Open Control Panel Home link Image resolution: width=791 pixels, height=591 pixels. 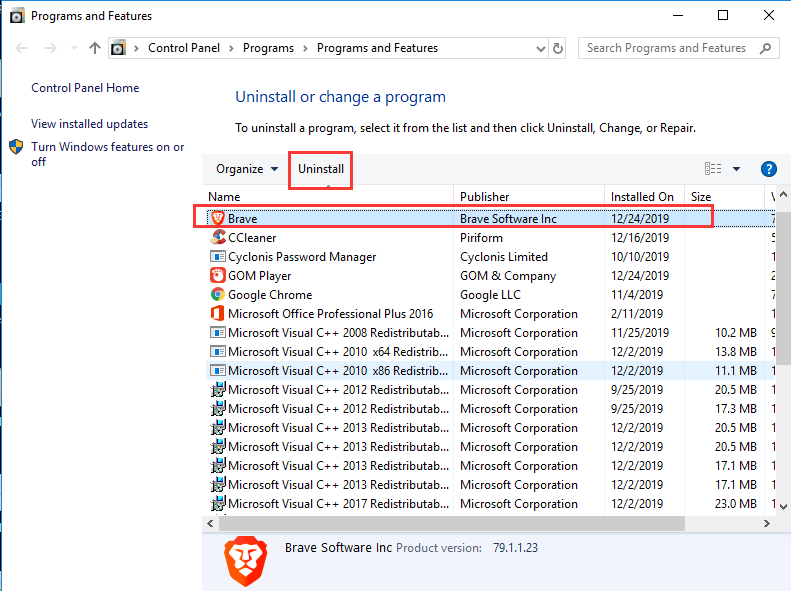tap(85, 88)
